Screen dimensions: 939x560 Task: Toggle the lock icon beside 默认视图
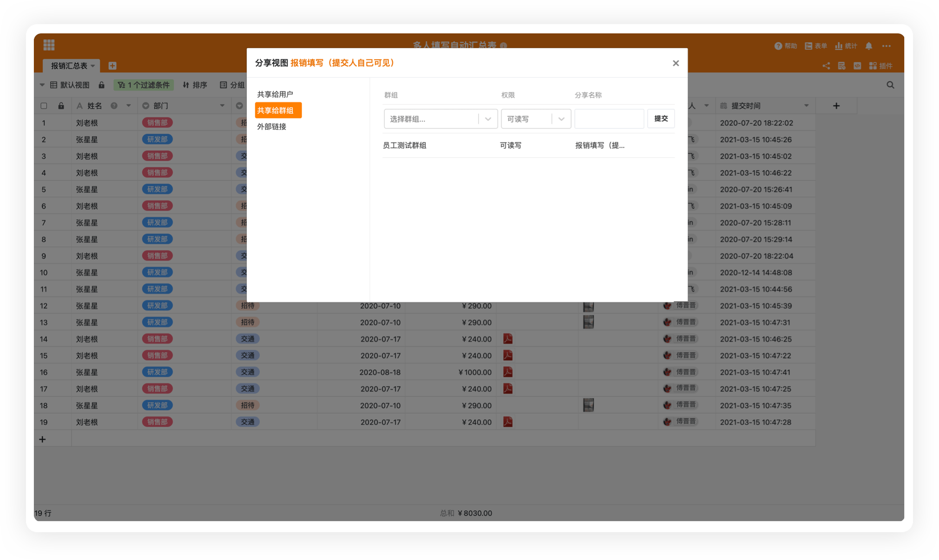[x=102, y=85]
